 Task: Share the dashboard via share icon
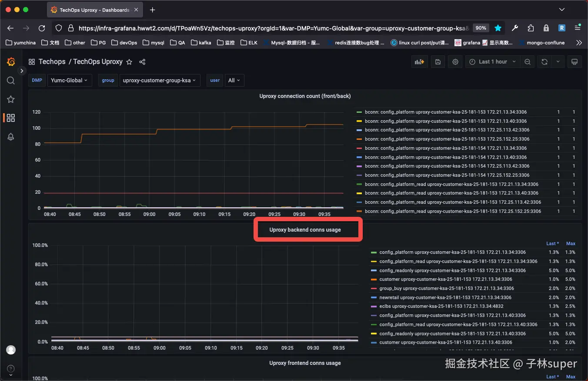tap(142, 62)
